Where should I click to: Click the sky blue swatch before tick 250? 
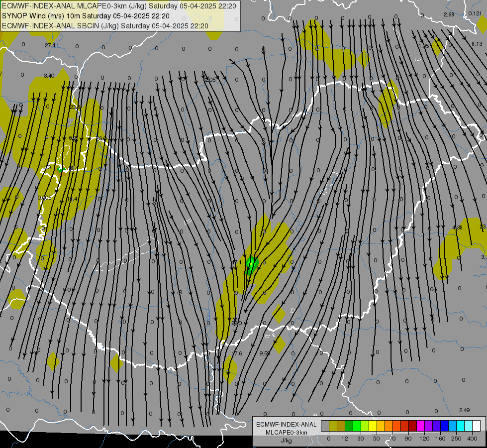click(x=453, y=426)
